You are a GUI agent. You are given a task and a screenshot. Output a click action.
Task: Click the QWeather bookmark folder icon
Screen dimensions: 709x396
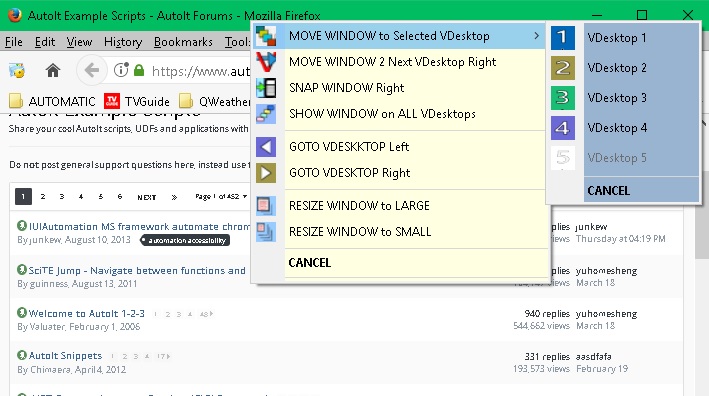click(185, 101)
